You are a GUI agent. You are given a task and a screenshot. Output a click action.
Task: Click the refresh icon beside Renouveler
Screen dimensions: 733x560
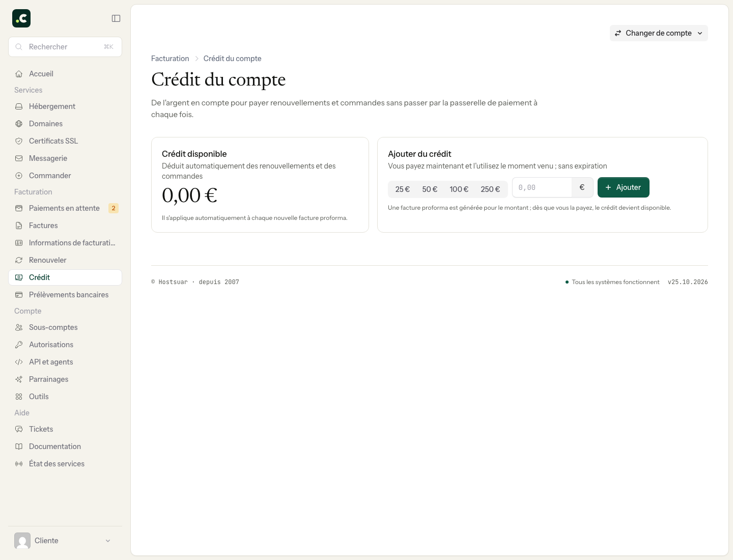19,260
